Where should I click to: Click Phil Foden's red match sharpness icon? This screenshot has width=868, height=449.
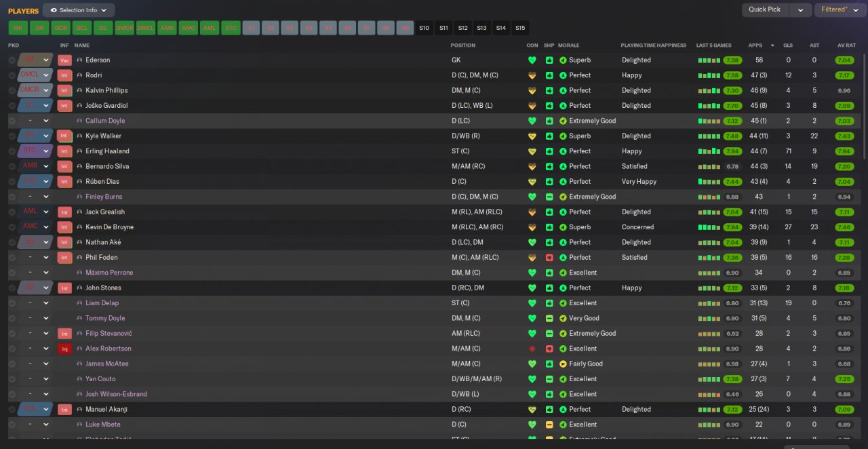[549, 258]
